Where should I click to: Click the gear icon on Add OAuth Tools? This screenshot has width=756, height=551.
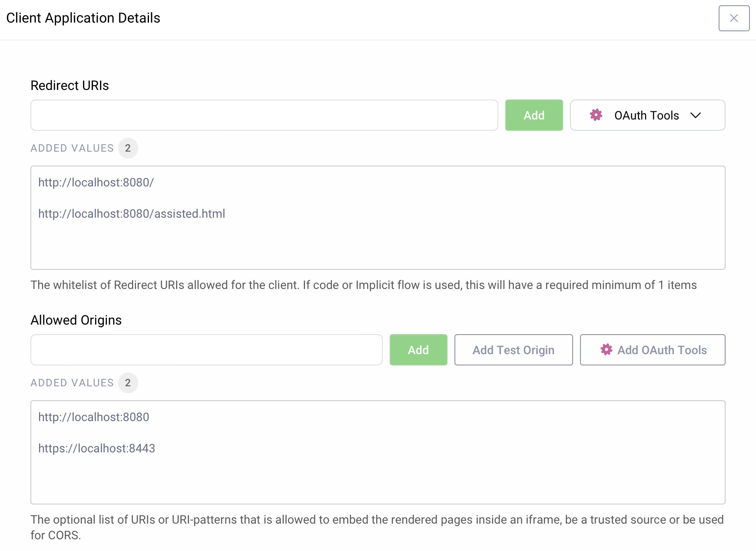[x=607, y=350]
